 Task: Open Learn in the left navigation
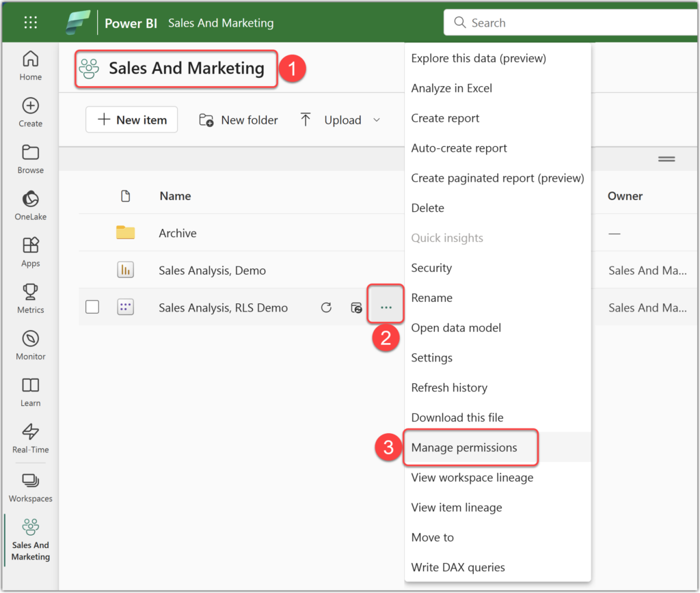[30, 391]
